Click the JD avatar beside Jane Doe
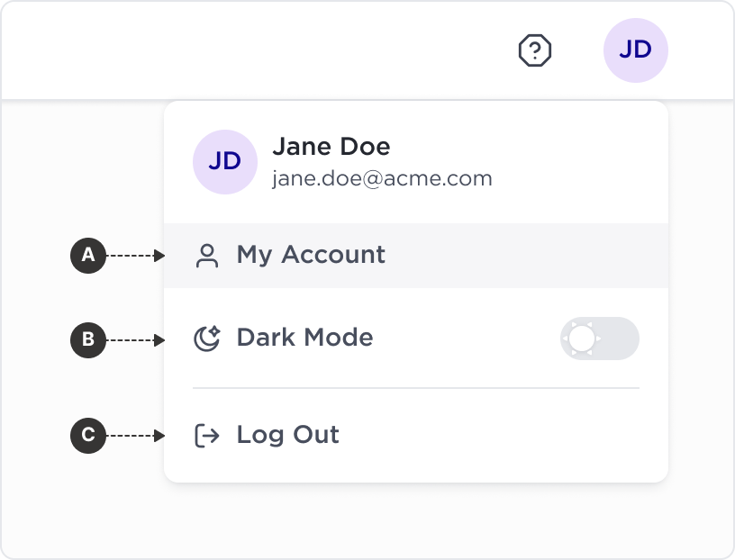The width and height of the screenshot is (735, 560). [225, 162]
